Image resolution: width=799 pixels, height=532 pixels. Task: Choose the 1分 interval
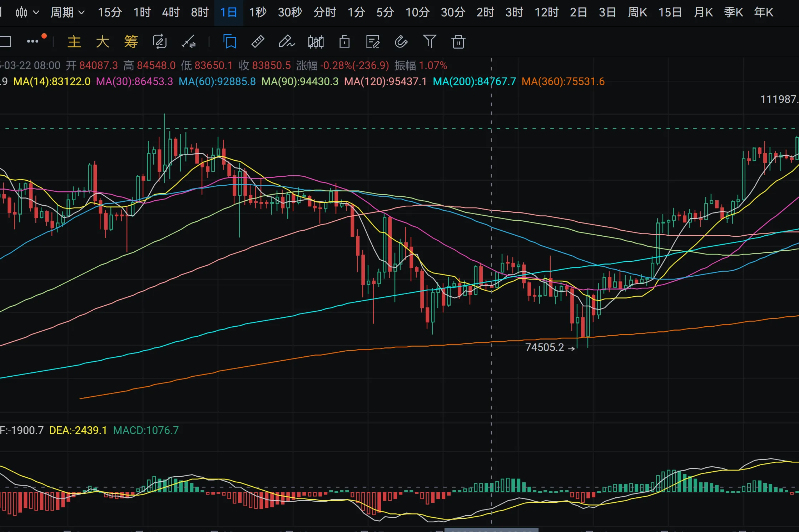pyautogui.click(x=356, y=12)
